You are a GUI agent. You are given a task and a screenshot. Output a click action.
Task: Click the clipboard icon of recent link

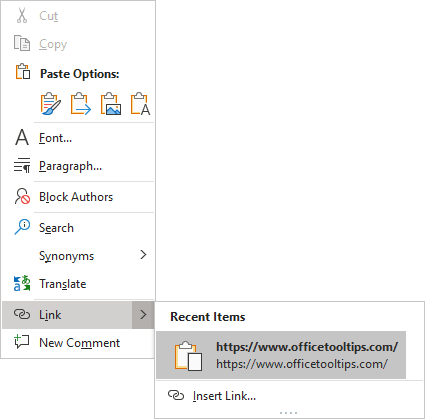(189, 356)
